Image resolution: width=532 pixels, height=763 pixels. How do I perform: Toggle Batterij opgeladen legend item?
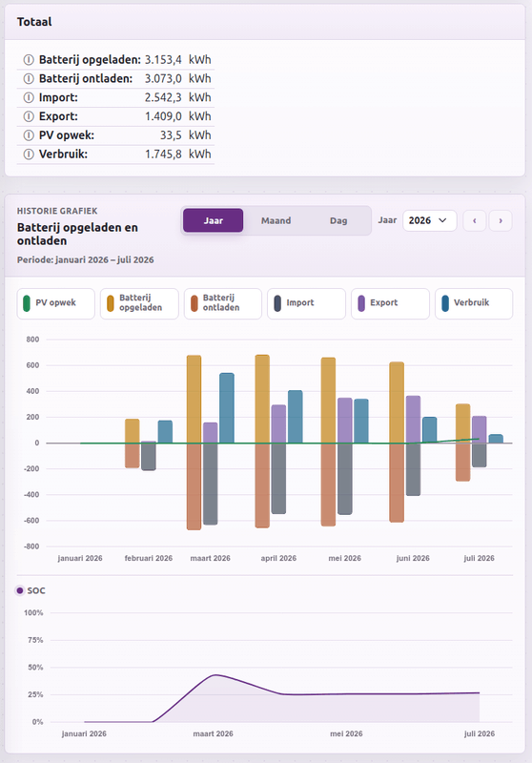(139, 303)
